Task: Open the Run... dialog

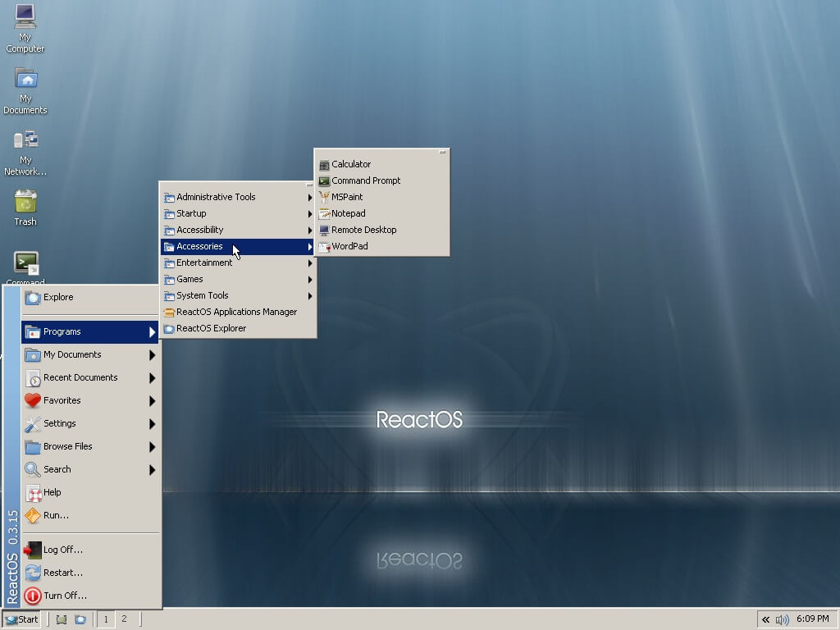Action: tap(54, 515)
